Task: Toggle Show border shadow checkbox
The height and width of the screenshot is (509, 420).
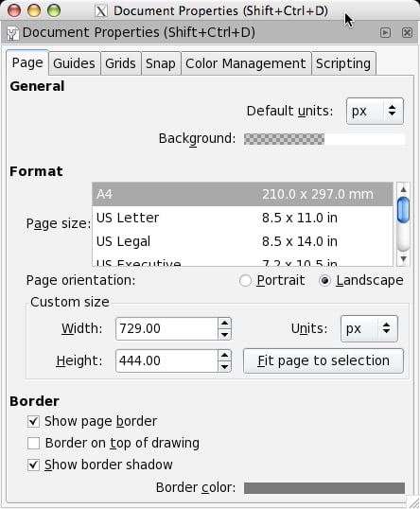Action: pos(33,465)
